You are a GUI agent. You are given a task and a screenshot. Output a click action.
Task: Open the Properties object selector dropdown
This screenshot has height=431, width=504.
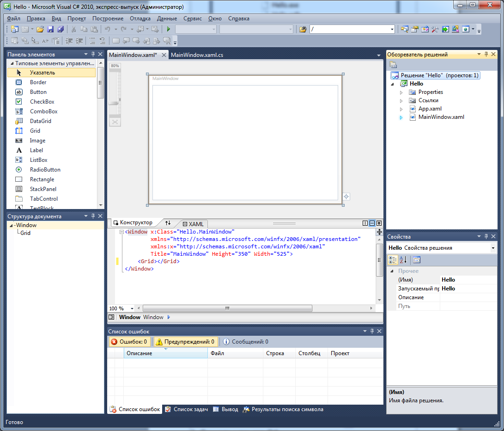pos(493,248)
